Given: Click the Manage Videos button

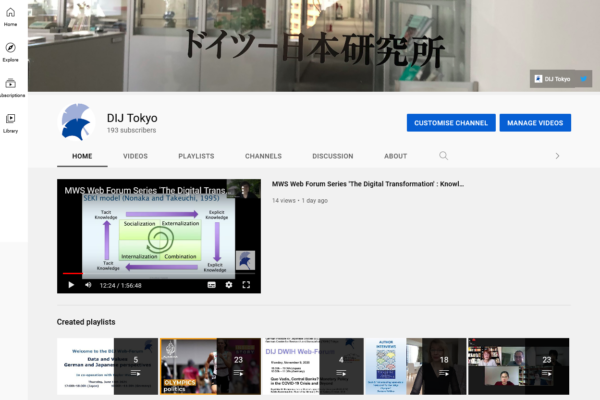Looking at the screenshot, I should [x=535, y=123].
